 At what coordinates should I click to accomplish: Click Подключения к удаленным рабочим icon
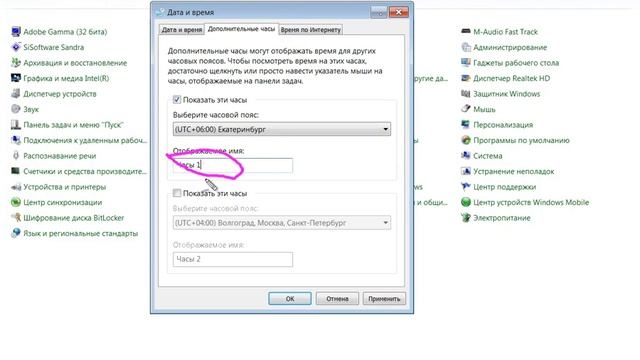16,140
